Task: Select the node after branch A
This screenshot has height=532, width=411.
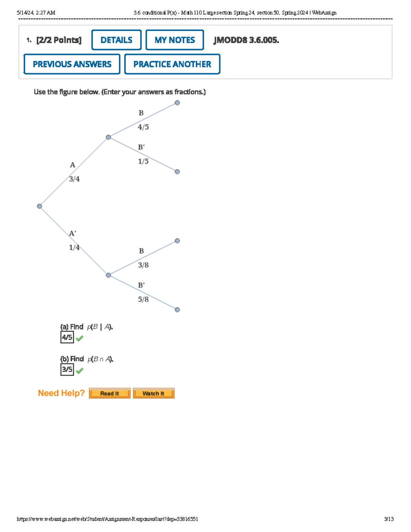Action: (x=109, y=137)
